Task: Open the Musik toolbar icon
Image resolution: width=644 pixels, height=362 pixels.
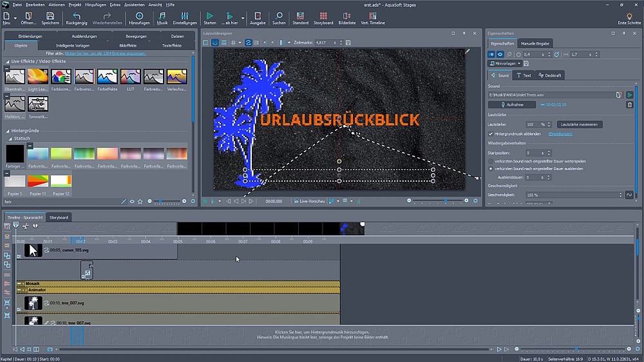Action: (x=162, y=17)
